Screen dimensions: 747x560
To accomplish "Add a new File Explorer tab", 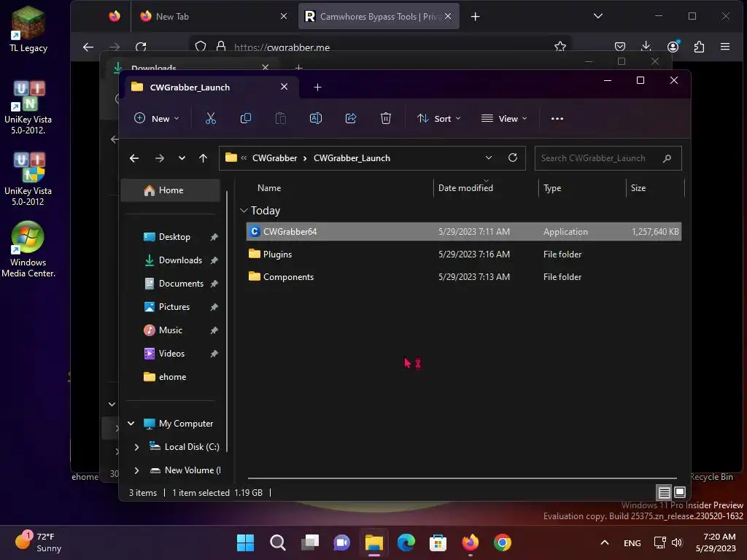I will [x=318, y=87].
